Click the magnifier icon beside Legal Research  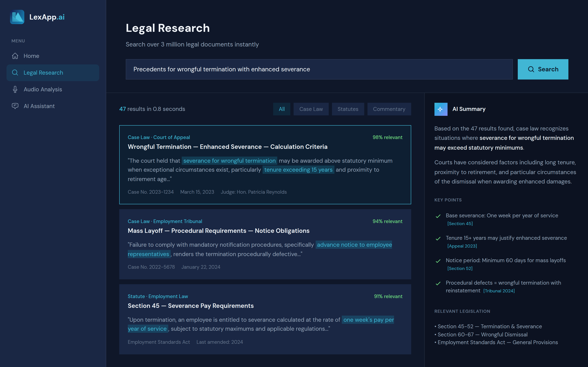coord(15,73)
